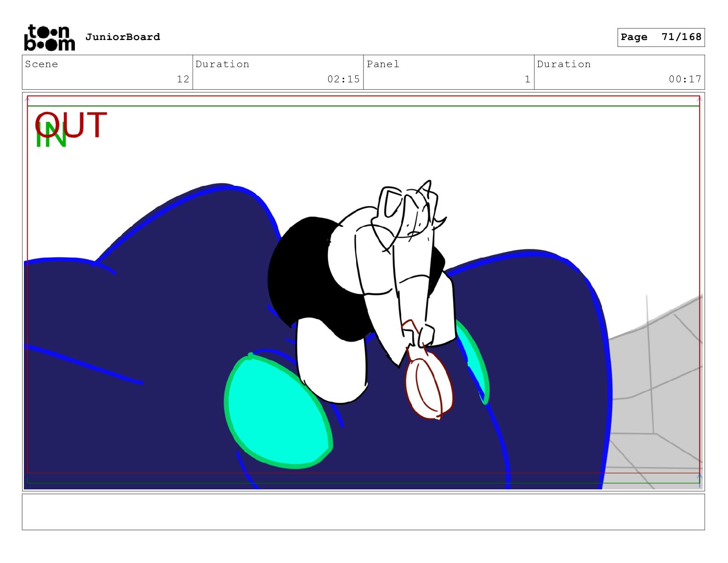This screenshot has width=728, height=563.
Task: Click the red OUT camera label
Action: click(x=71, y=125)
